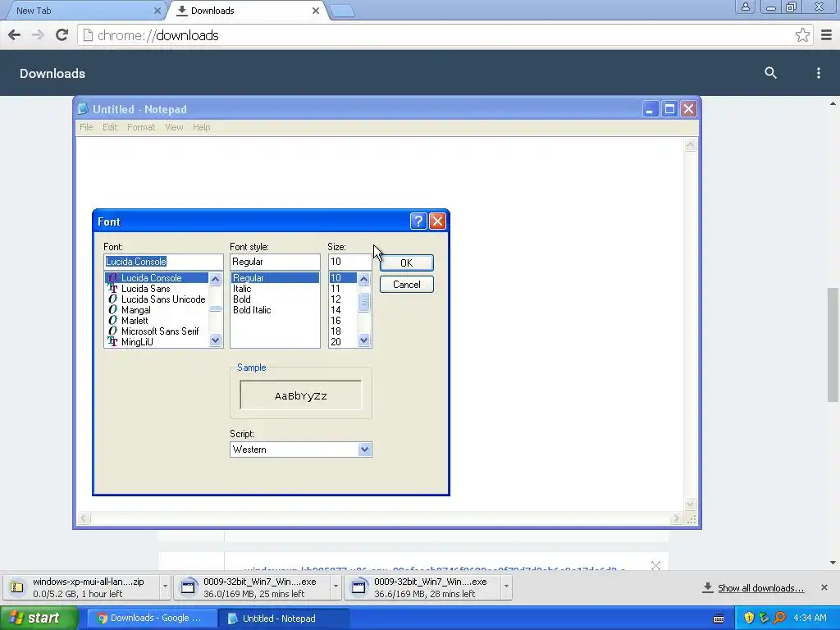Click zip file icon in download shelf
The height and width of the screenshot is (630, 840).
[16, 587]
